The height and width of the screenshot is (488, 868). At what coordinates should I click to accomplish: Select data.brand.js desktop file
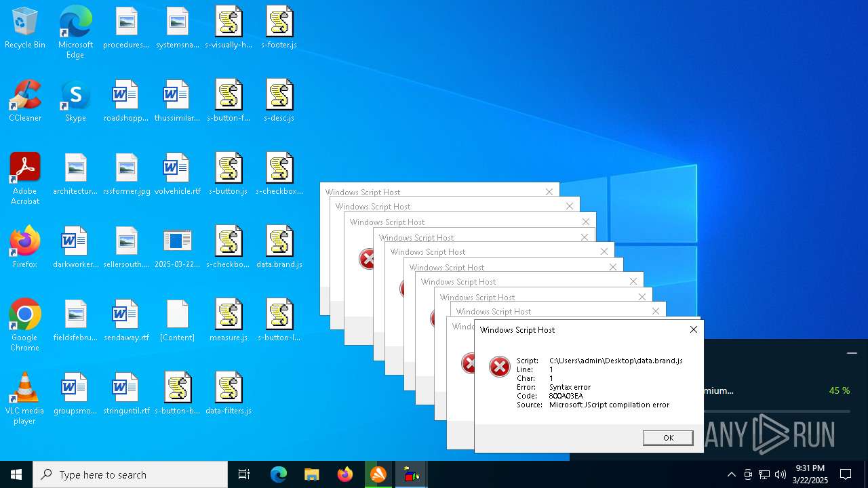[x=279, y=247]
